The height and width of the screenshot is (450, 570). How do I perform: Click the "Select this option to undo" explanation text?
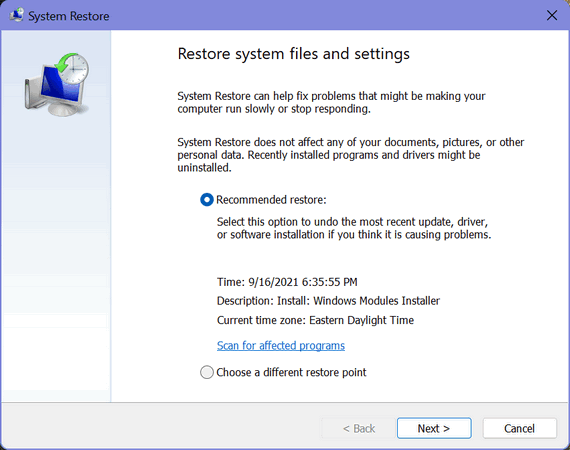(x=354, y=228)
